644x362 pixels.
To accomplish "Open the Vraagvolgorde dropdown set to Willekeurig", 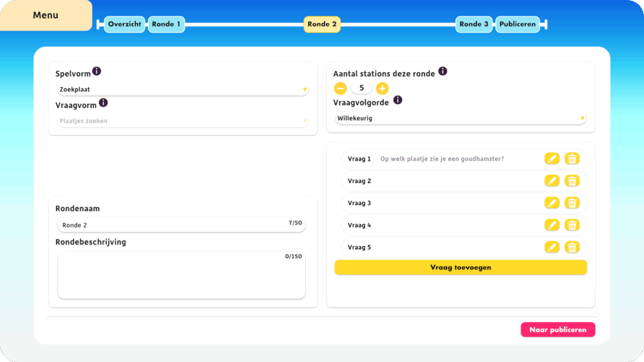I will point(460,118).
